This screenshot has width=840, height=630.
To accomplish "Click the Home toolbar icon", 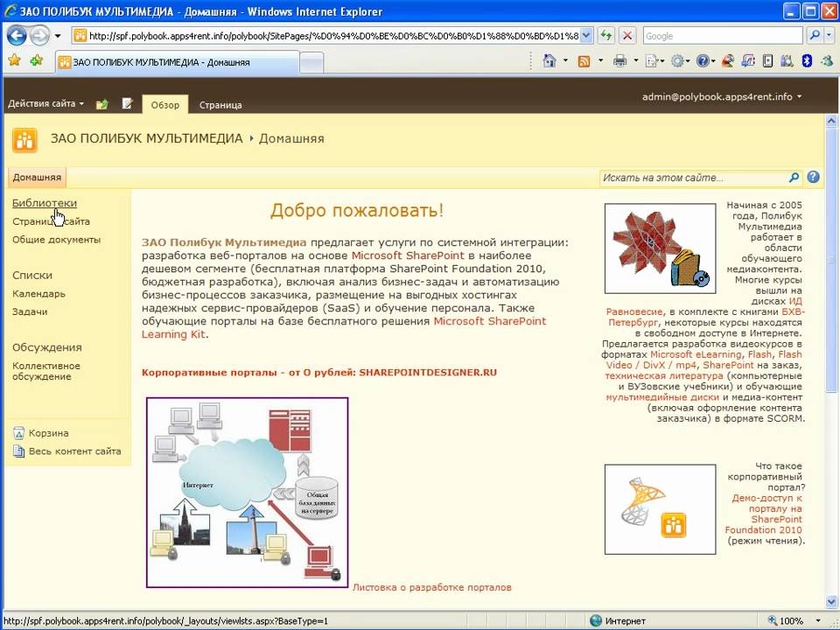I will (549, 60).
